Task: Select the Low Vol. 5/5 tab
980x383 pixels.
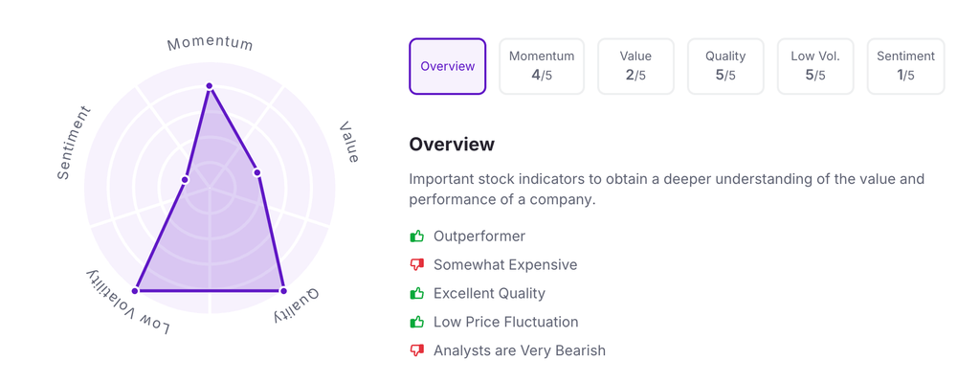Action: tap(815, 66)
